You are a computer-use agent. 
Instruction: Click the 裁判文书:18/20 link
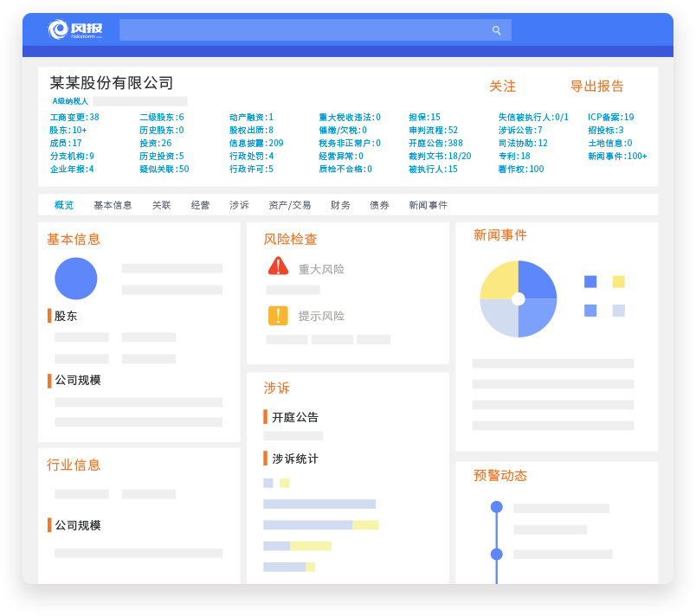(440, 156)
